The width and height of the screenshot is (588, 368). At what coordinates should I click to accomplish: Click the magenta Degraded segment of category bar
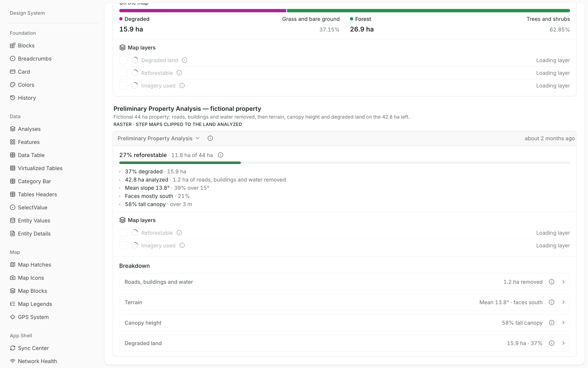coord(203,11)
